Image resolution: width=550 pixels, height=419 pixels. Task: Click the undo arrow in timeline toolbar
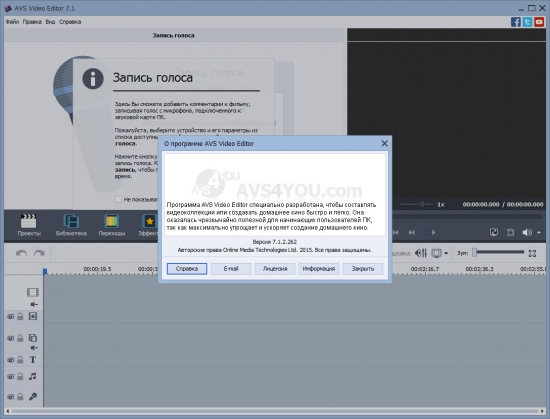[x=21, y=253]
